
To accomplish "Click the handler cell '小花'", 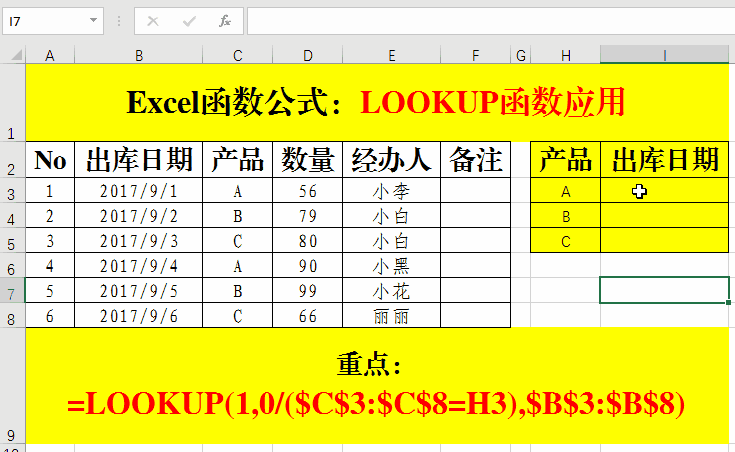I will click(391, 290).
